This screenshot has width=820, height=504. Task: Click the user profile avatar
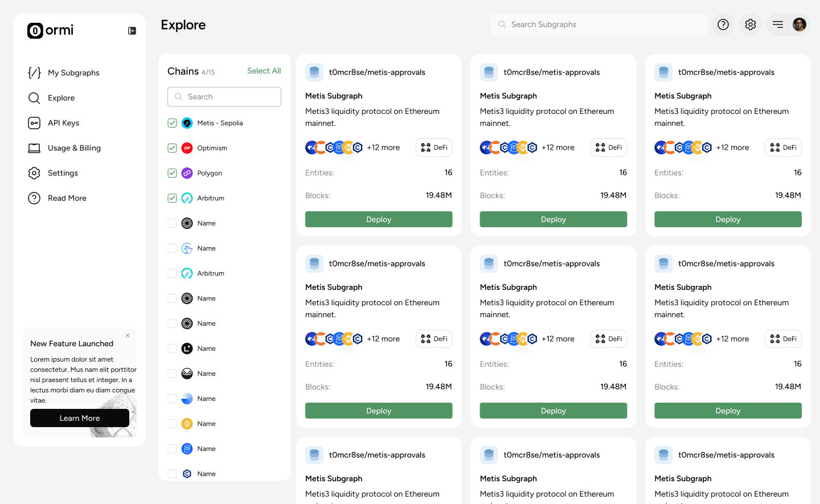(799, 24)
